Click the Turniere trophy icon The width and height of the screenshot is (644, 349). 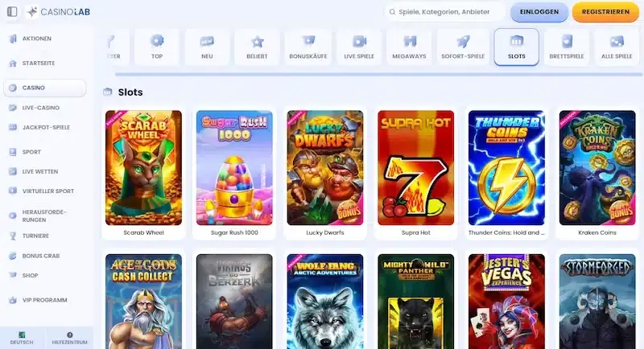13,236
